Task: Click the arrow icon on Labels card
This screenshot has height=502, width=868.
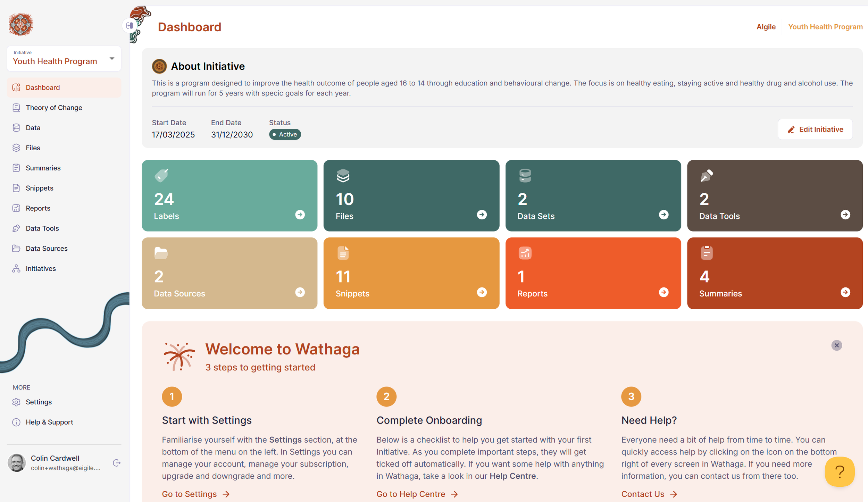Action: pos(300,215)
